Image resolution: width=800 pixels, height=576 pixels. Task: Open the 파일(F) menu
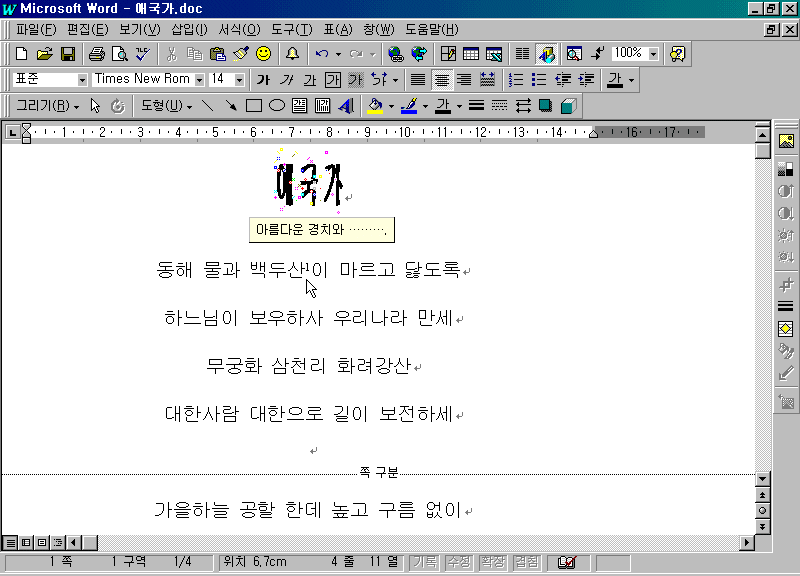35,30
